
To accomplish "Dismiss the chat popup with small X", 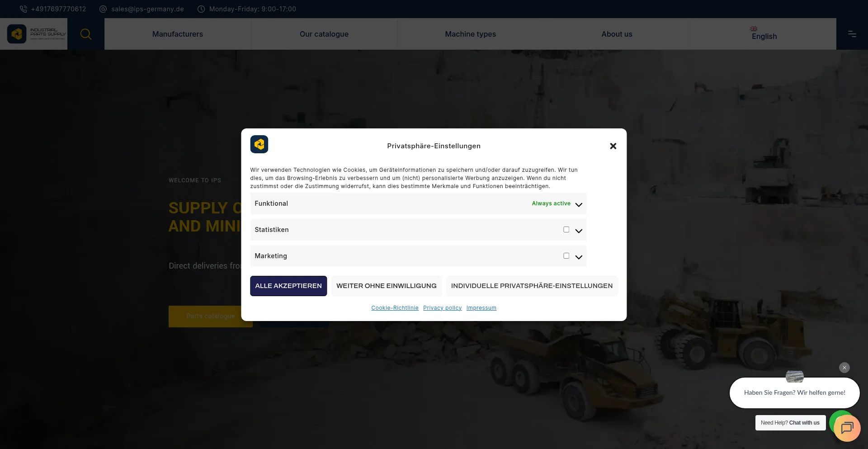I will [x=844, y=368].
